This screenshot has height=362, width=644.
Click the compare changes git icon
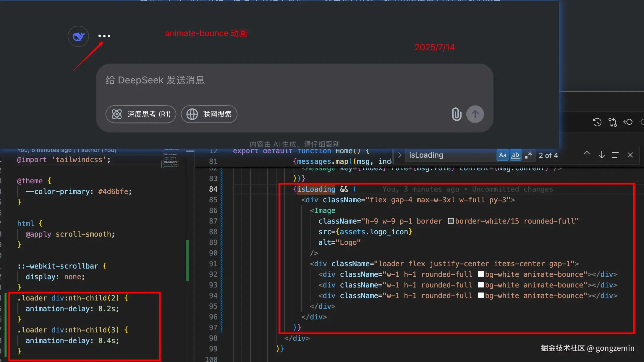612,122
